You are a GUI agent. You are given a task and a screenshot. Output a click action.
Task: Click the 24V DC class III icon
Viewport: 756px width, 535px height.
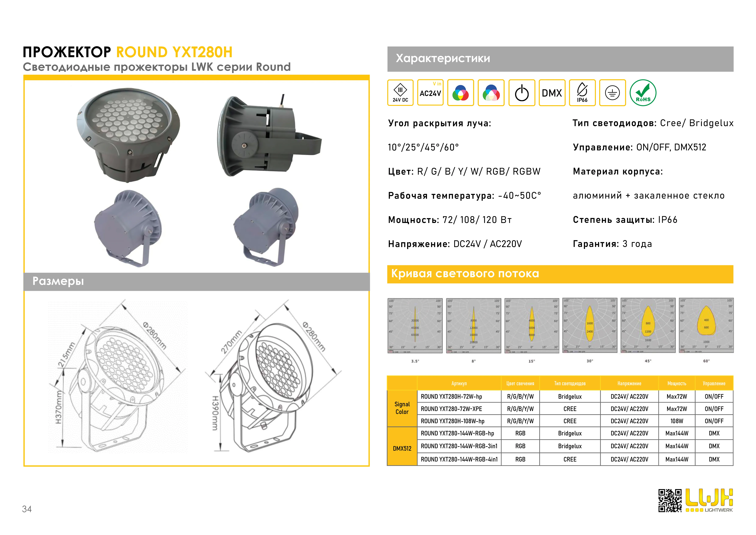point(400,93)
